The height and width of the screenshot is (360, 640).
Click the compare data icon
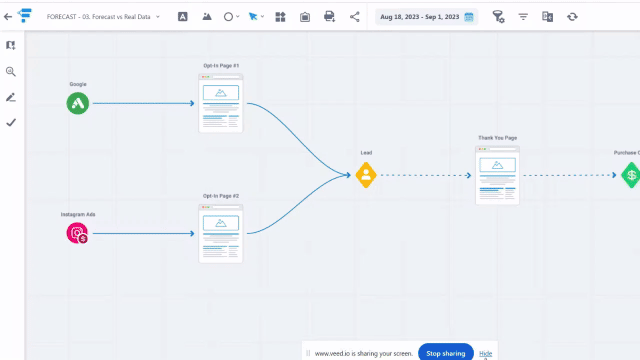click(x=547, y=17)
